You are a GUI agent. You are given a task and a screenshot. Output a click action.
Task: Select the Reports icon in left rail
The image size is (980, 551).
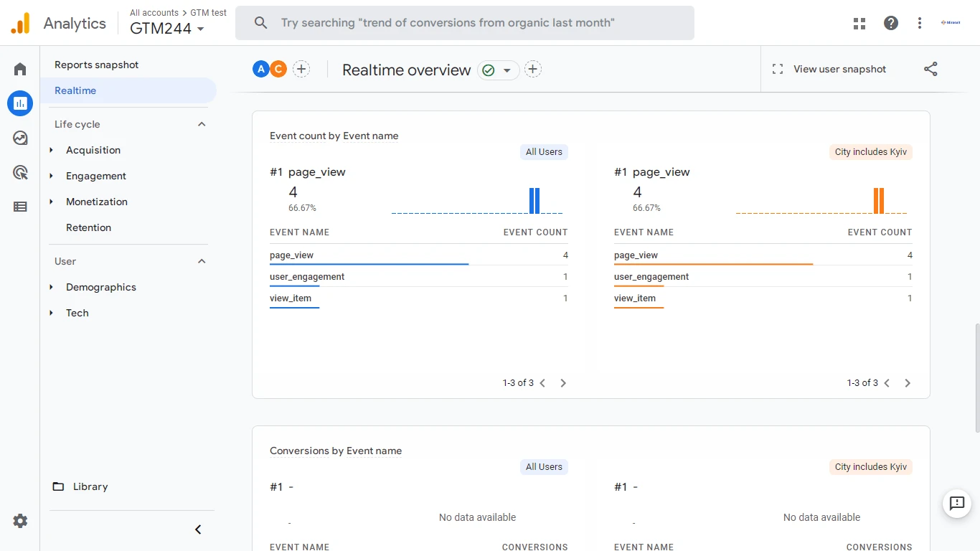coord(20,103)
